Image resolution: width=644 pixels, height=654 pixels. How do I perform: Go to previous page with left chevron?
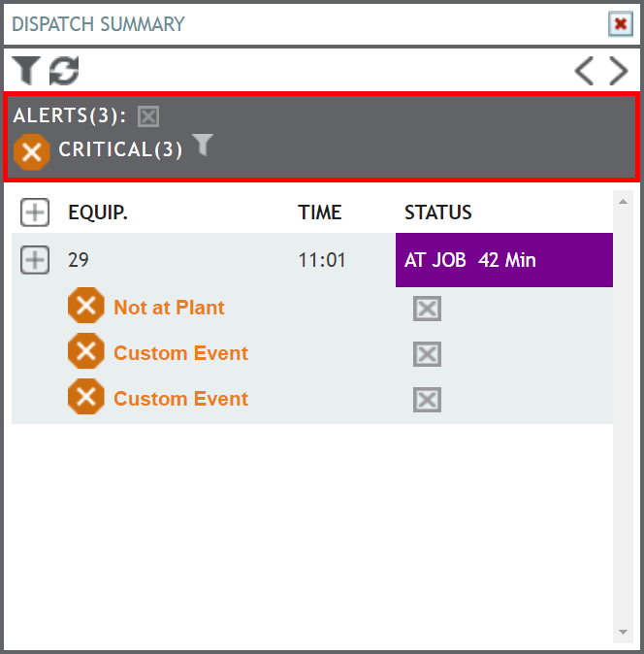(585, 71)
